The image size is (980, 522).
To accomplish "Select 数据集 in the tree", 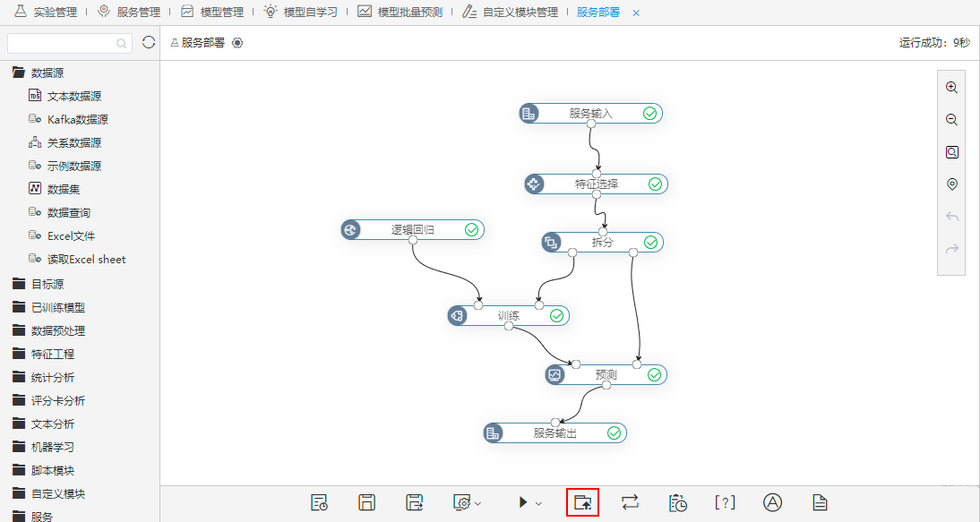I will coord(55,189).
